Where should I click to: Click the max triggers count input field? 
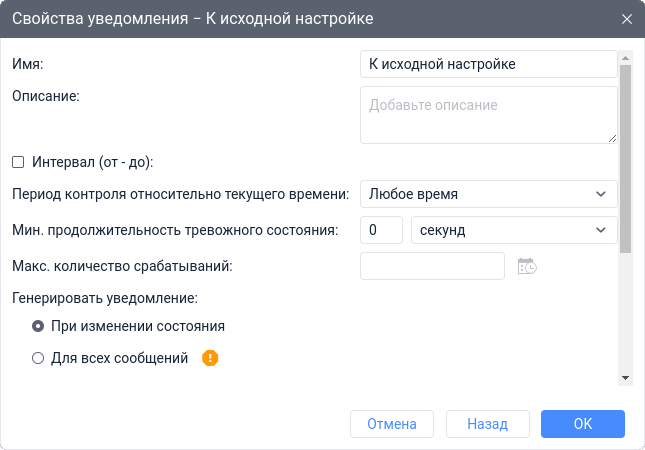click(432, 266)
